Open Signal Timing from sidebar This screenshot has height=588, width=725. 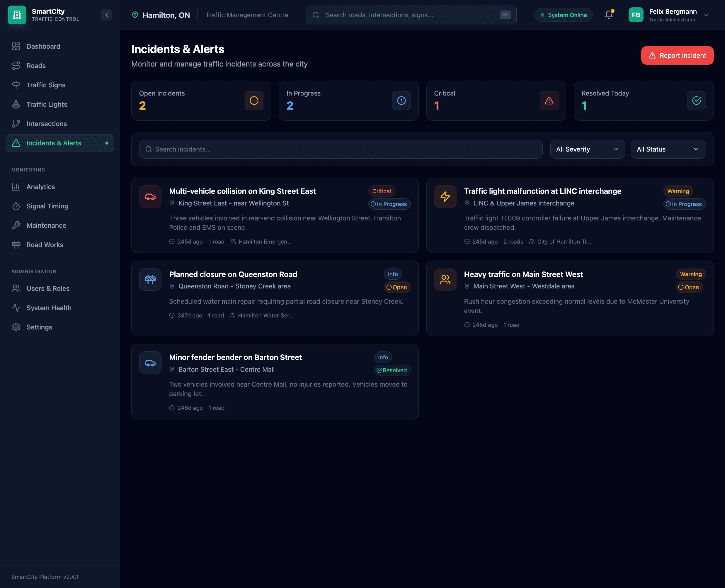click(x=47, y=206)
